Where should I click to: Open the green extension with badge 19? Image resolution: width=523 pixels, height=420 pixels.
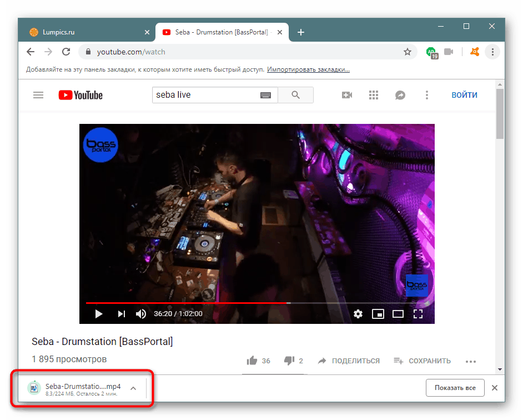tap(432, 52)
